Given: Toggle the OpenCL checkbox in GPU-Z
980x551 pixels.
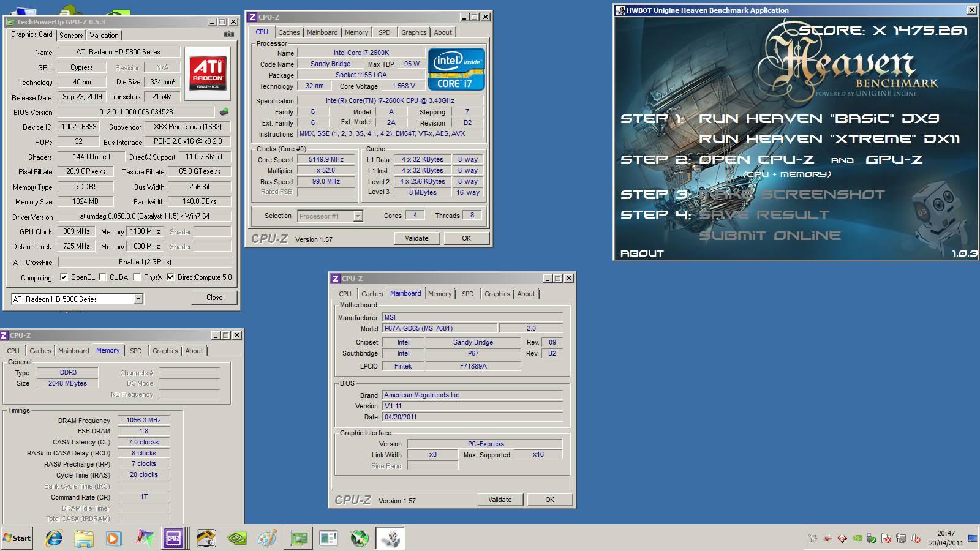Looking at the screenshot, I should click(x=64, y=277).
